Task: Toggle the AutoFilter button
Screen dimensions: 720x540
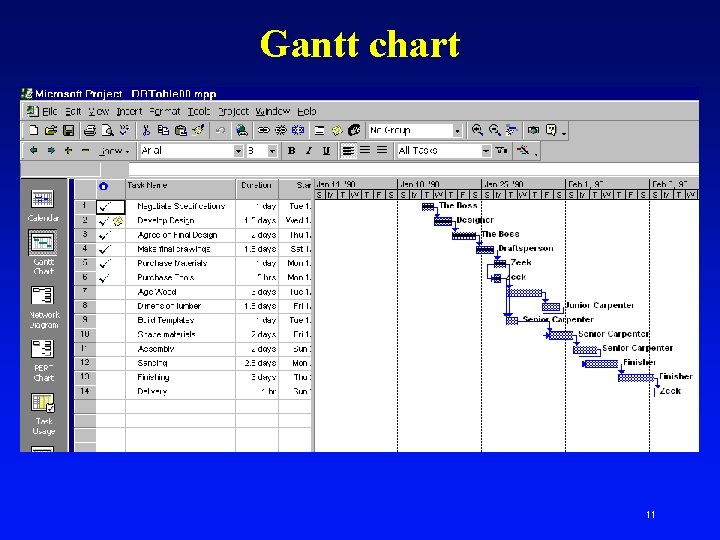Action: [501, 151]
